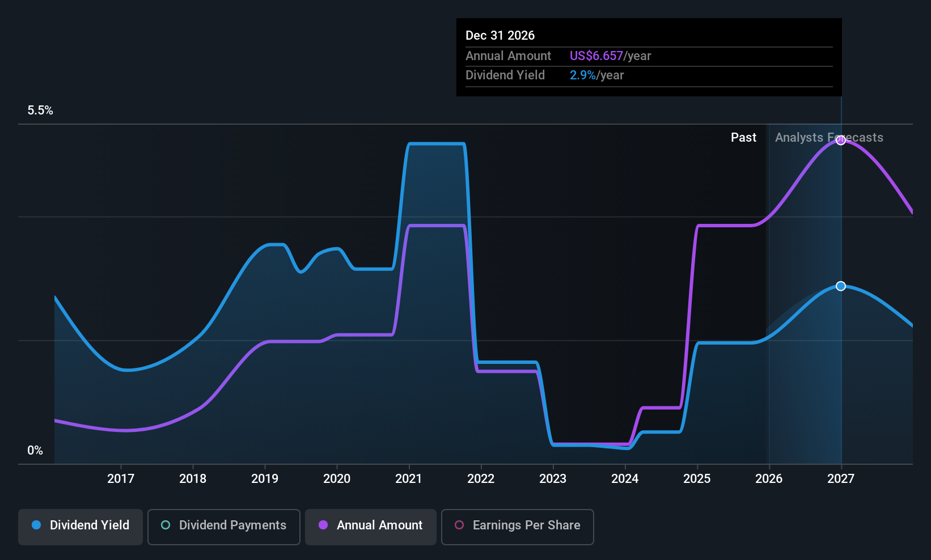The height and width of the screenshot is (560, 931).
Task: Toggle the Dividend Yield series visibility
Action: [80, 527]
